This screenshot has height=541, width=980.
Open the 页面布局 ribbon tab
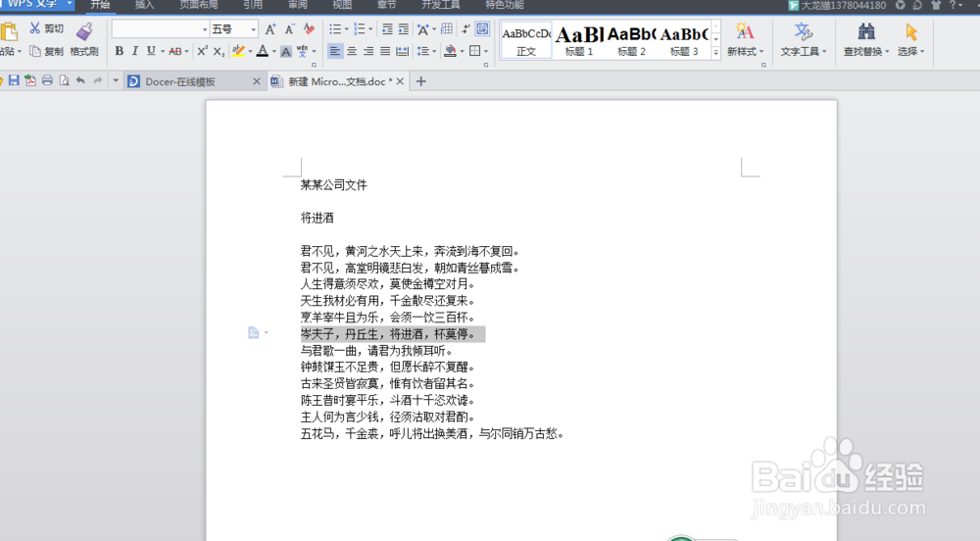coord(199,5)
